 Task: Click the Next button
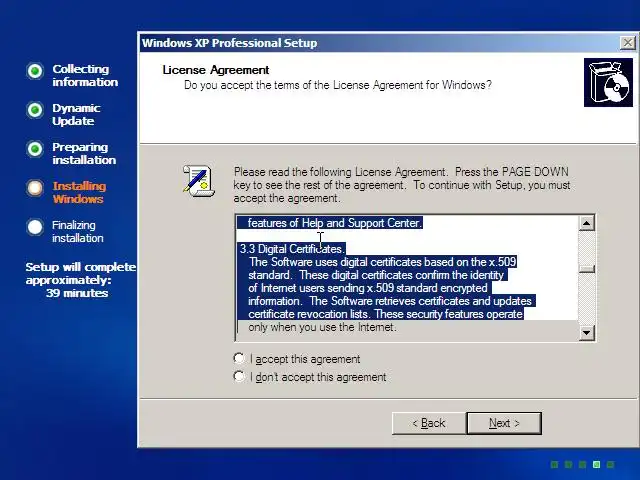pyautogui.click(x=504, y=423)
